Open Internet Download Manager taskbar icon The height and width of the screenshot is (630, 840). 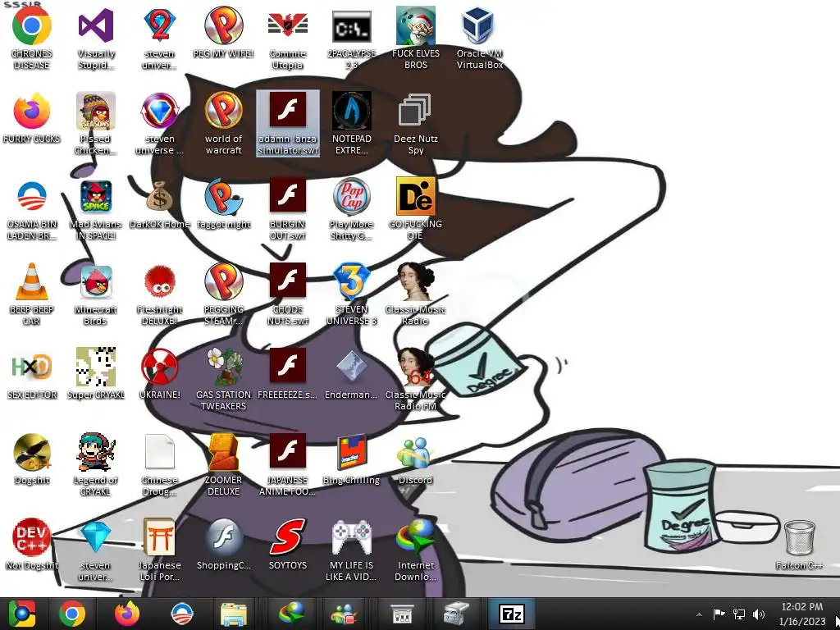tap(291, 614)
